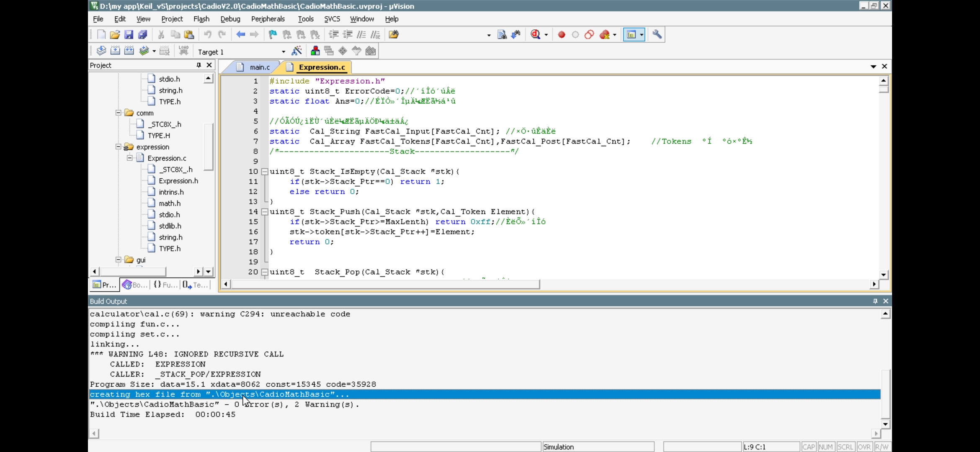980x452 pixels.
Task: Open a file using folder icon
Action: [115, 35]
